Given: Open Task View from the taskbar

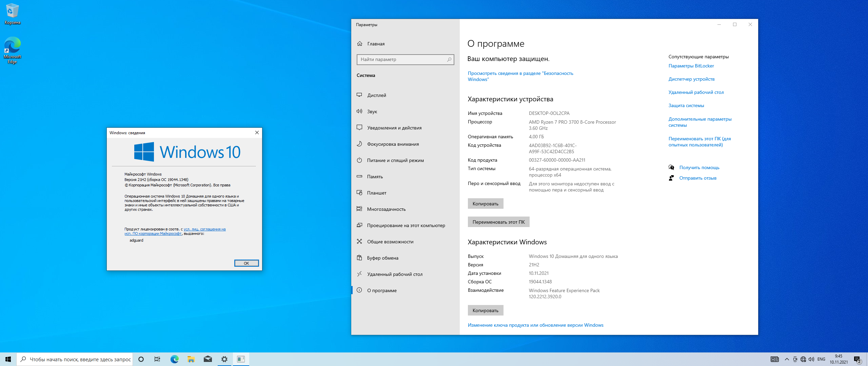Looking at the screenshot, I should (x=157, y=359).
